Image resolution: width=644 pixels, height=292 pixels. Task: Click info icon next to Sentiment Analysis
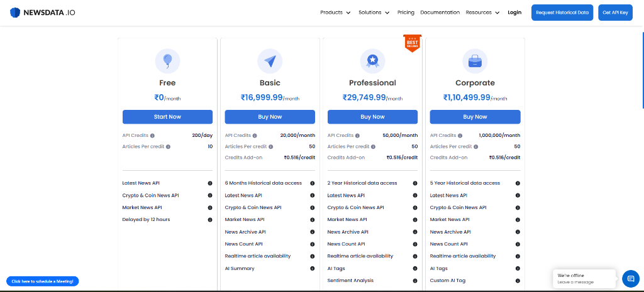click(415, 281)
